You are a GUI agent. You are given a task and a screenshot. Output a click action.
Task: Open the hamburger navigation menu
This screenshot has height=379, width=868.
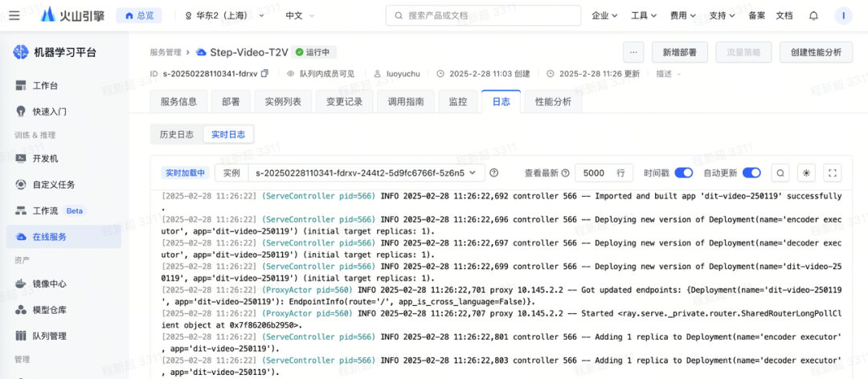[14, 15]
